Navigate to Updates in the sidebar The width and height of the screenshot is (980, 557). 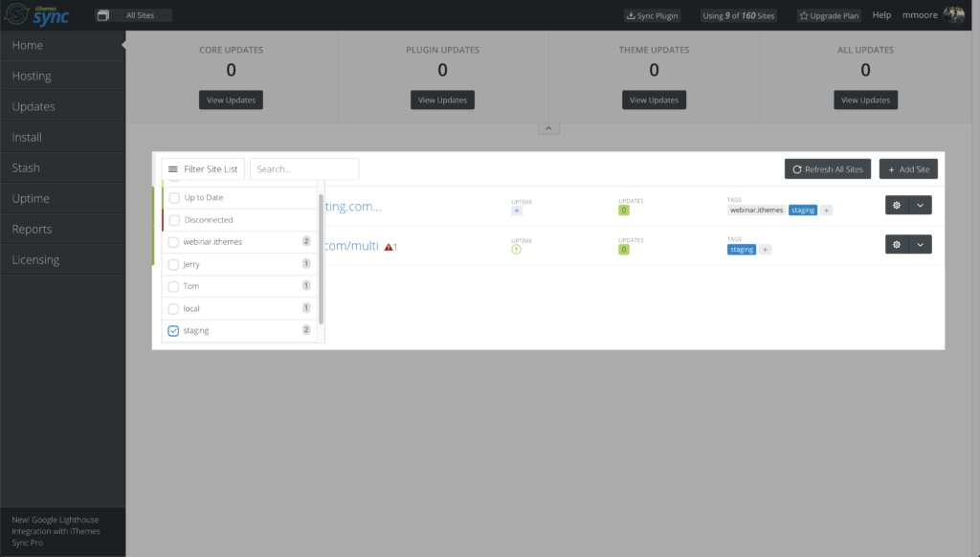click(62, 107)
